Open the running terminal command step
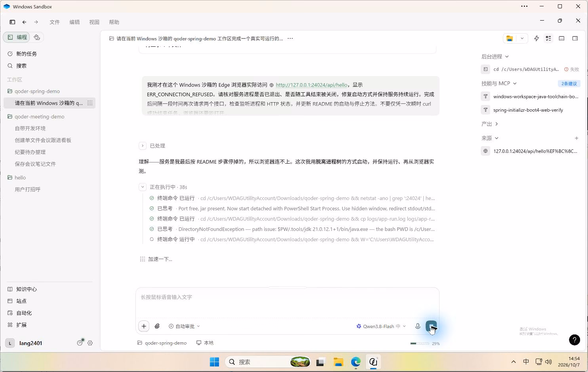Viewport: 588px width, 372px height. [292, 239]
